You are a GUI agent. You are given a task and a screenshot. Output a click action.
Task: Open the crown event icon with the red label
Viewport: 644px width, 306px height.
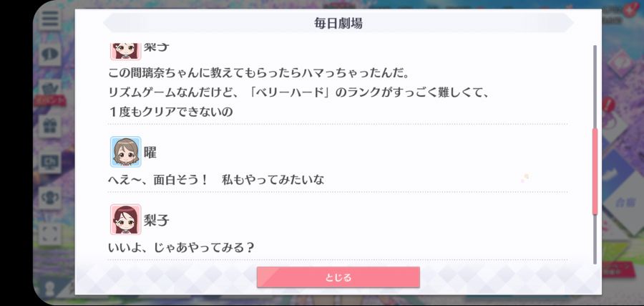52,92
